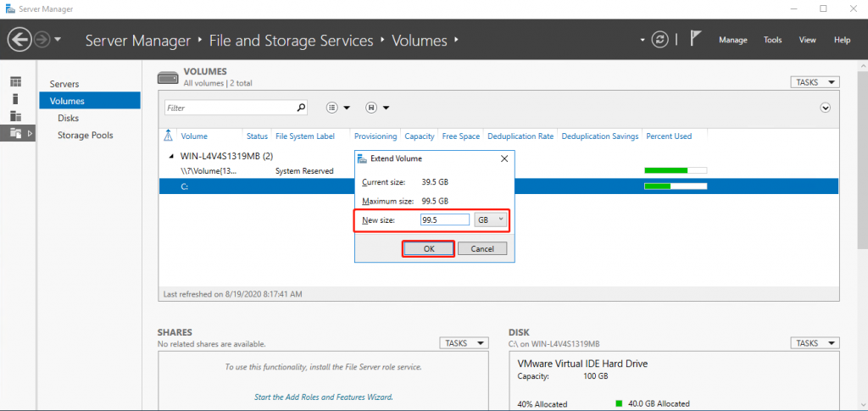Start the Add Roles and Features Wizard
The height and width of the screenshot is (411, 868).
point(324,397)
